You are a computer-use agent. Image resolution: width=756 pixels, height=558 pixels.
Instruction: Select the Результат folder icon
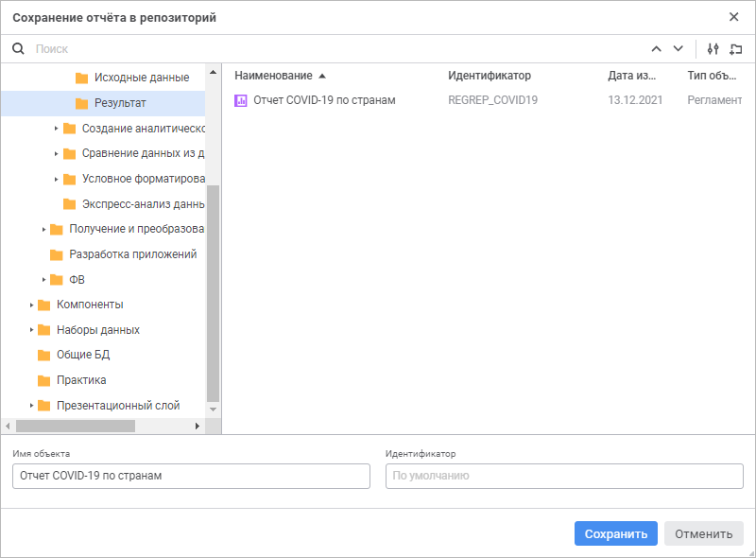pos(81,103)
